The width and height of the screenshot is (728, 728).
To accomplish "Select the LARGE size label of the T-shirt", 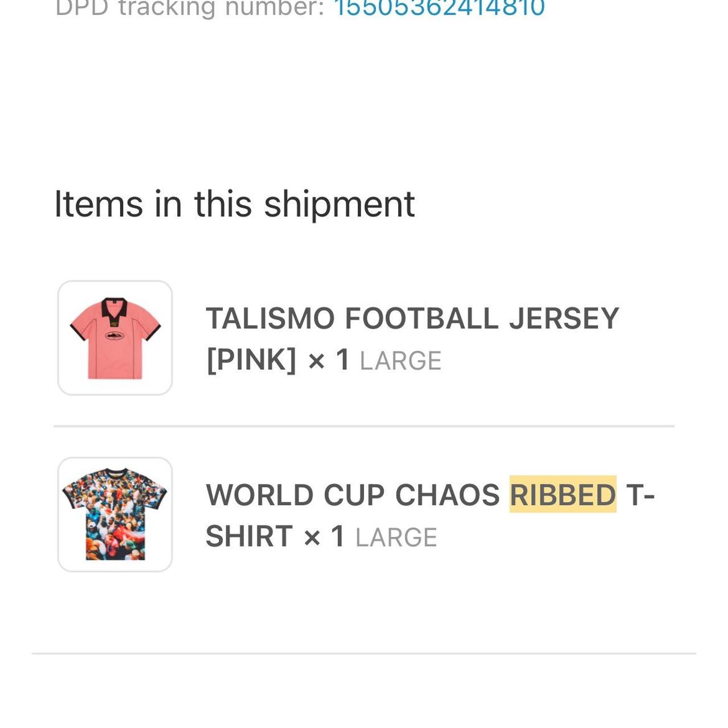I will [396, 537].
